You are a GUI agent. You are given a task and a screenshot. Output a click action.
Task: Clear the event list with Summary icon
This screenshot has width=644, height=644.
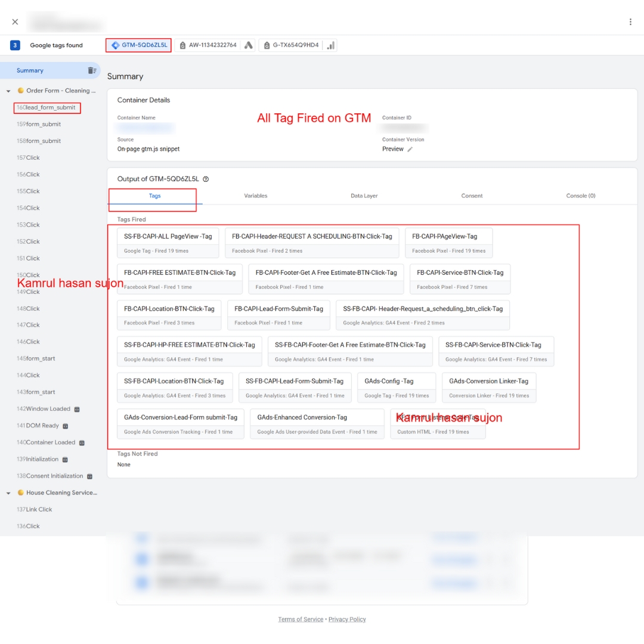92,70
